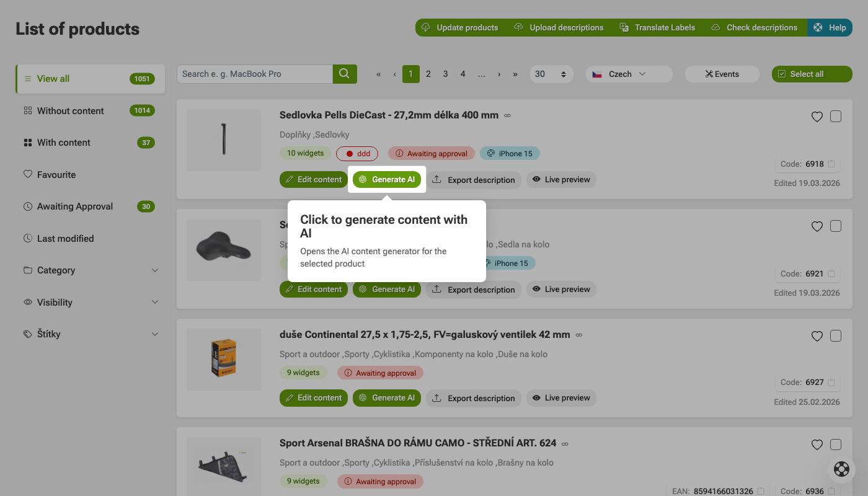Click Upload descriptions button

[x=559, y=27]
